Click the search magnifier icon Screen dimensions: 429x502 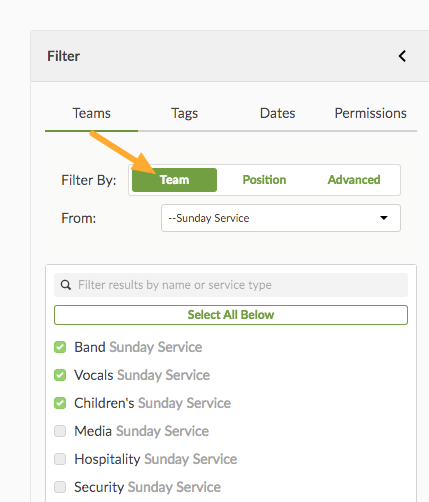[66, 285]
